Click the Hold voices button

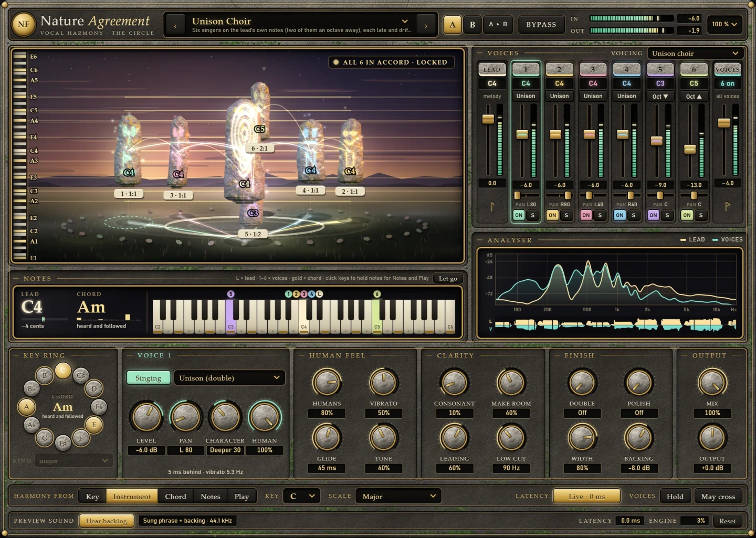tap(675, 496)
